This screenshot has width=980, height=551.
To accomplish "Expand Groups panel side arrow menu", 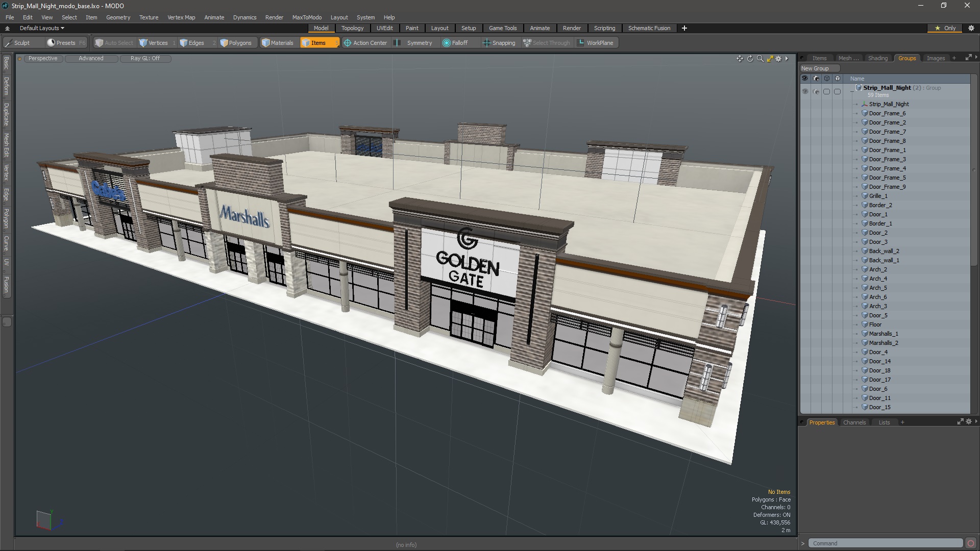I will click(976, 57).
